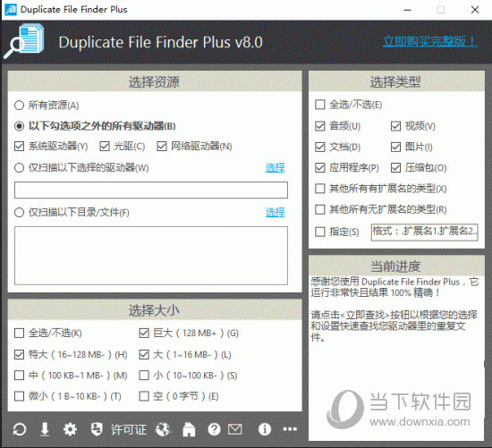Toggle 全选/不选(E) in type panel
492x448 pixels.
(319, 105)
